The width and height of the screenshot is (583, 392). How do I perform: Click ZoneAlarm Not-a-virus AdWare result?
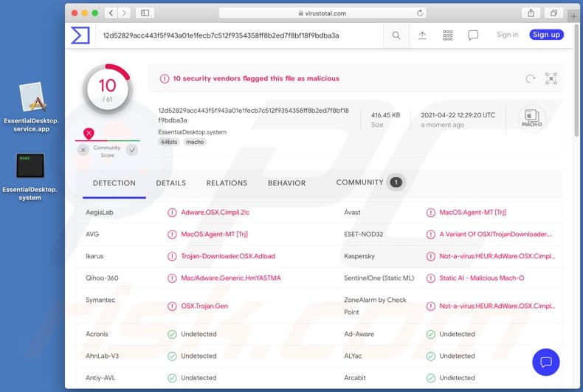coord(497,306)
